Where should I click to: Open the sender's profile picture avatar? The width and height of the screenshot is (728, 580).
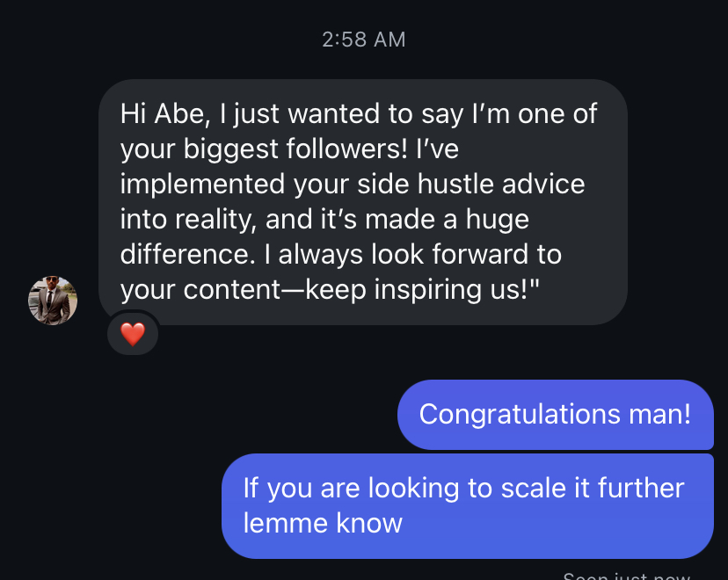click(53, 301)
